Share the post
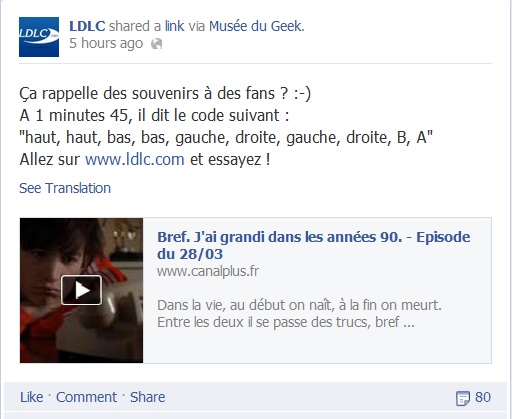This screenshot has width=512, height=419. [147, 397]
